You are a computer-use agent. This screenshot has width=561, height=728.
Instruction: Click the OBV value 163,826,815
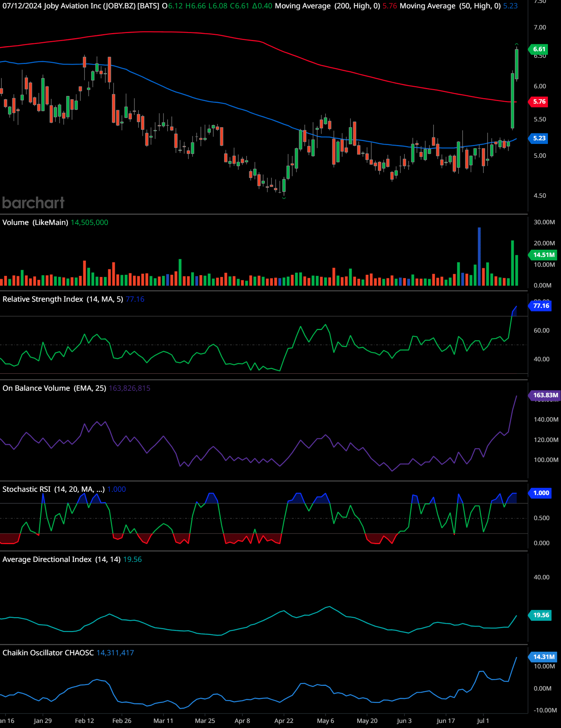129,388
